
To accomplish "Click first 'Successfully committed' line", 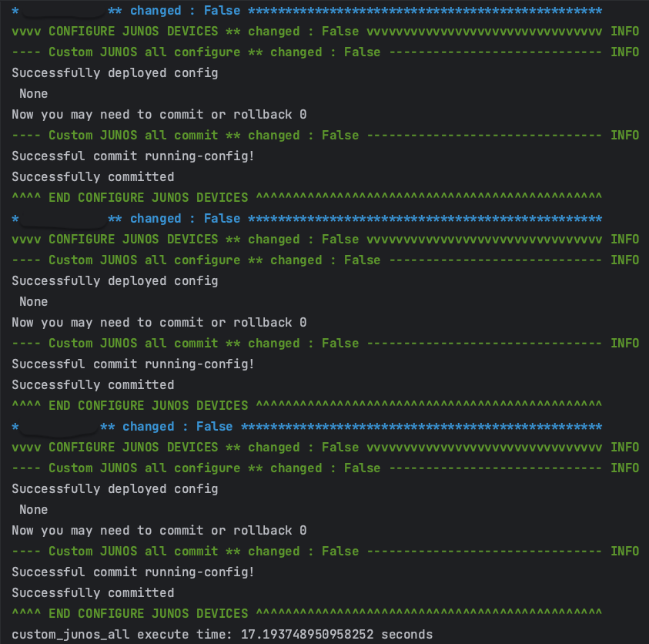I will (92, 177).
